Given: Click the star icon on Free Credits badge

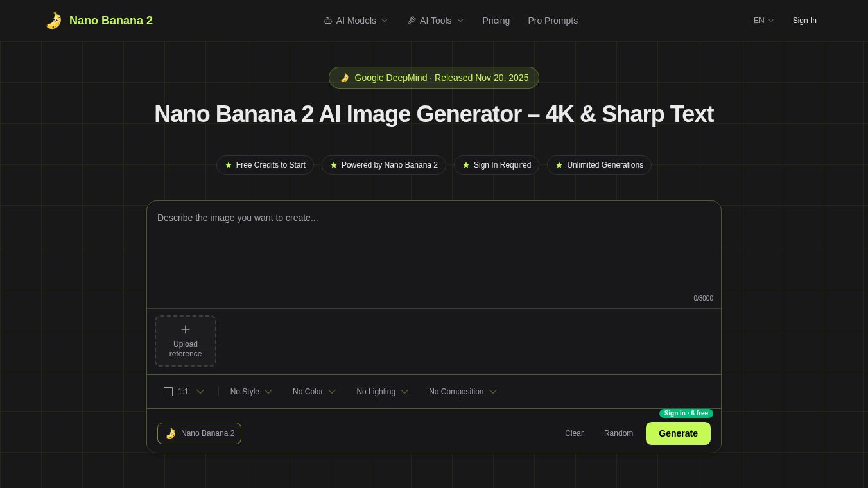Looking at the screenshot, I should point(229,165).
